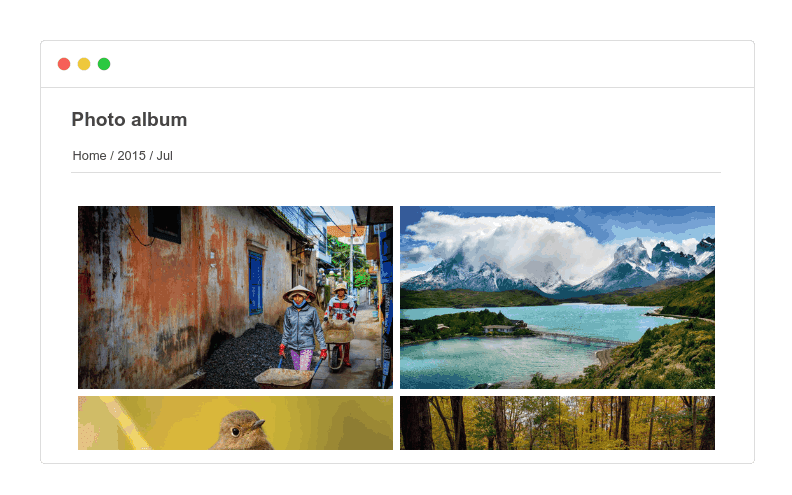Open the brown bird photo thumbnail
The height and width of the screenshot is (495, 792).
coord(235,423)
